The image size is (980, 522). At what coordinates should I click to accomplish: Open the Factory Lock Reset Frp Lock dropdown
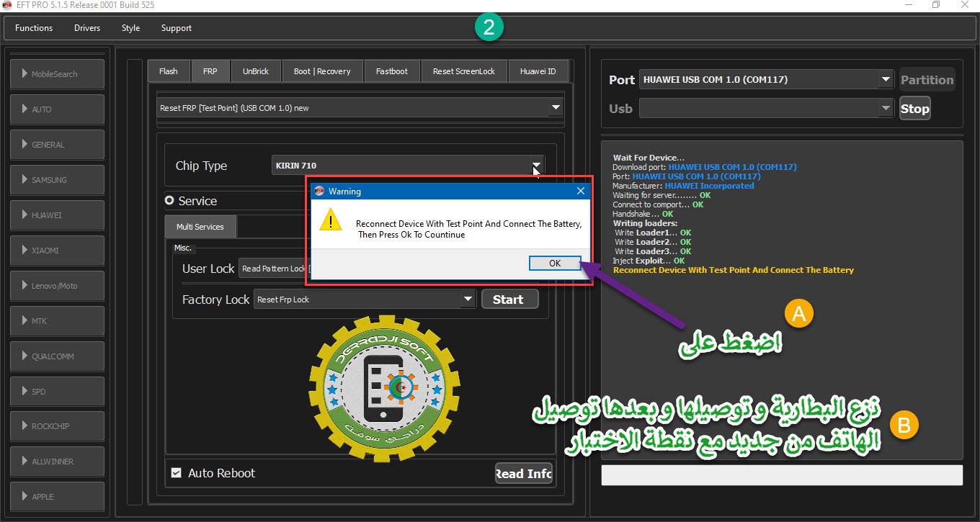[365, 300]
